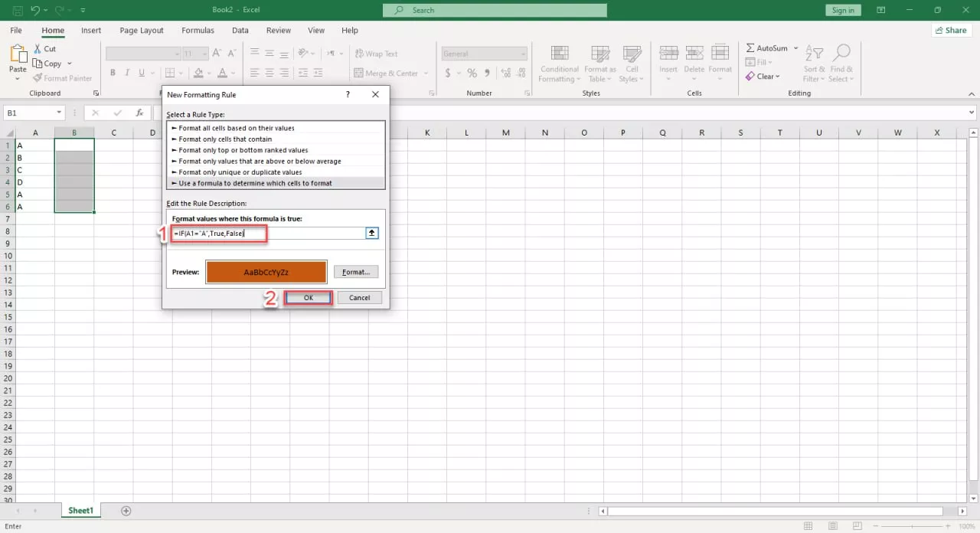Click the Increase Font Size icon
Screen dimensions: 980x533
pos(217,54)
